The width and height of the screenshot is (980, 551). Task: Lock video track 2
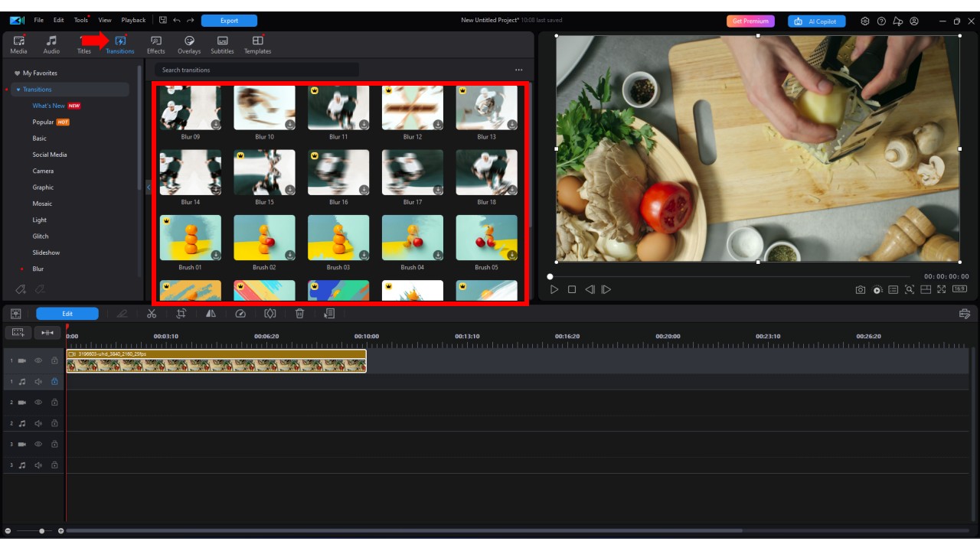pos(54,402)
